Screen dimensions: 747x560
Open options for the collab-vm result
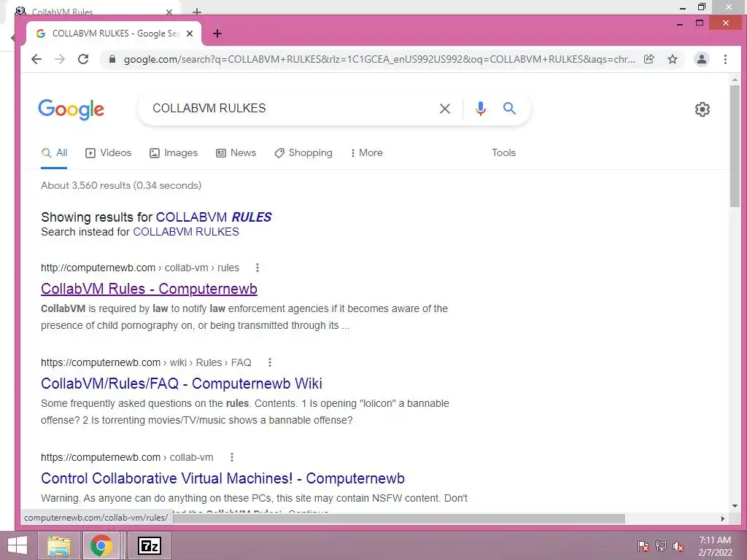click(x=232, y=457)
